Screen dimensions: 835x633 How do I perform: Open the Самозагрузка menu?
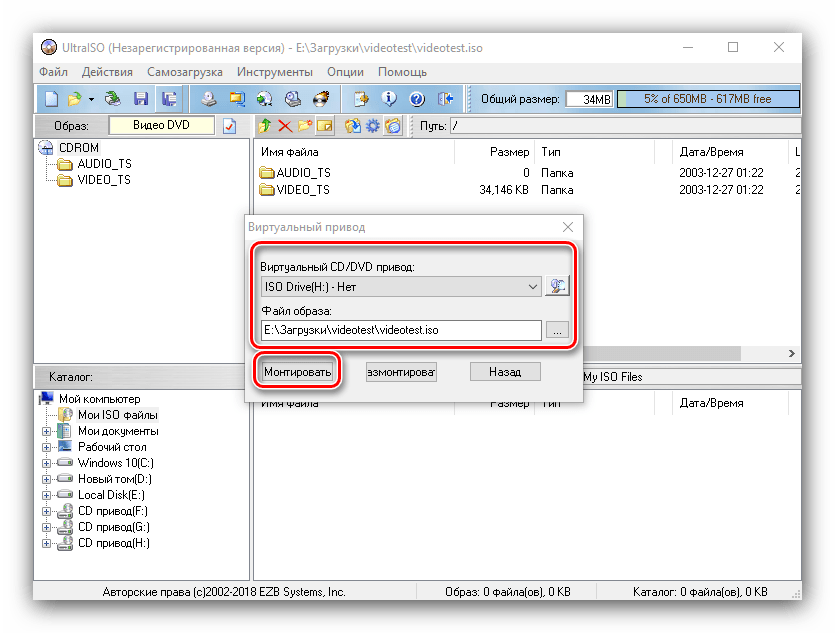click(x=184, y=72)
